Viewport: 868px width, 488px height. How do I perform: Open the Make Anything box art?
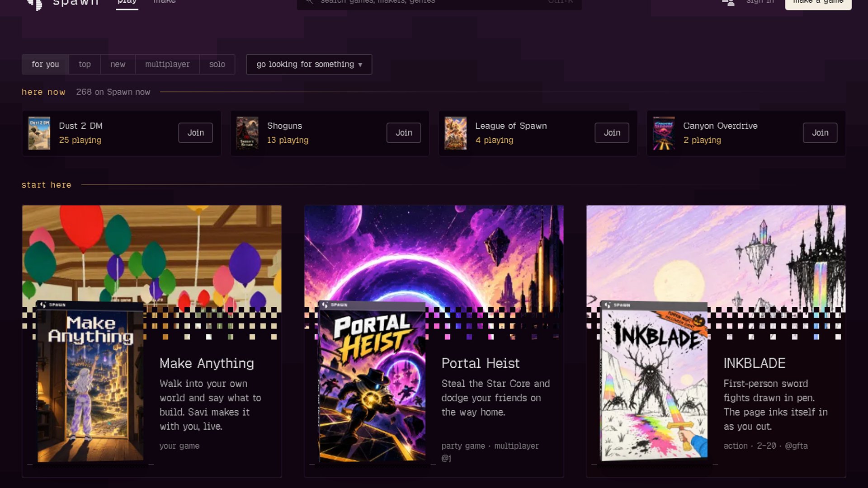coord(90,382)
